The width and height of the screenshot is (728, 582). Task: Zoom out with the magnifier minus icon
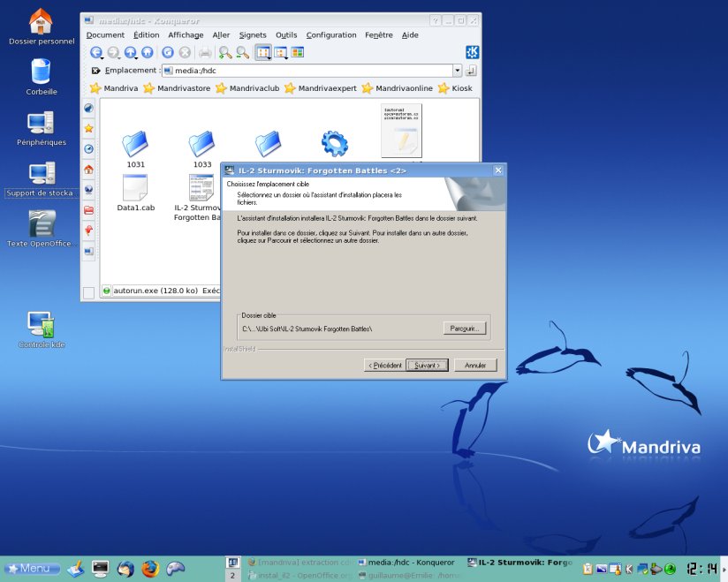(x=243, y=52)
